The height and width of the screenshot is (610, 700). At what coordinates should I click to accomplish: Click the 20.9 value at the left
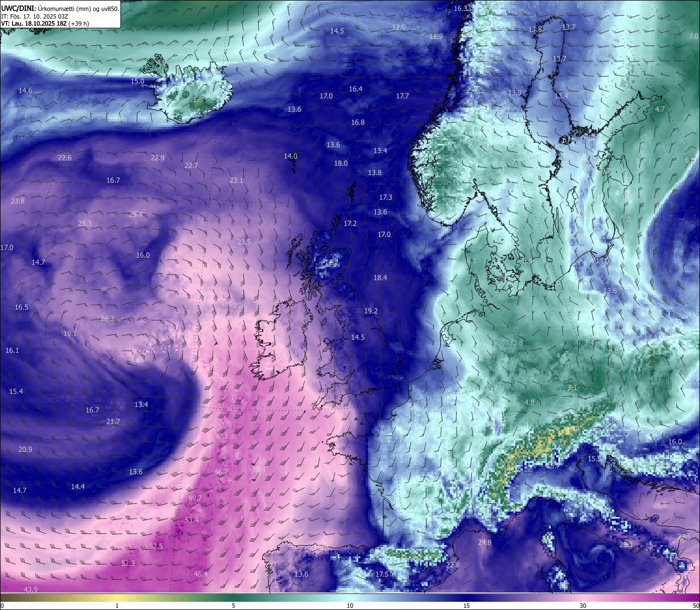click(25, 449)
